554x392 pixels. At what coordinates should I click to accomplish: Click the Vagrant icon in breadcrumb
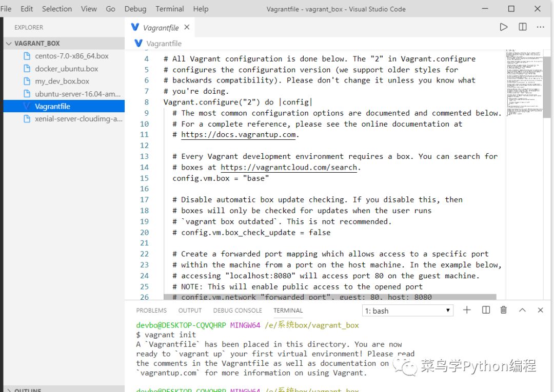click(138, 43)
